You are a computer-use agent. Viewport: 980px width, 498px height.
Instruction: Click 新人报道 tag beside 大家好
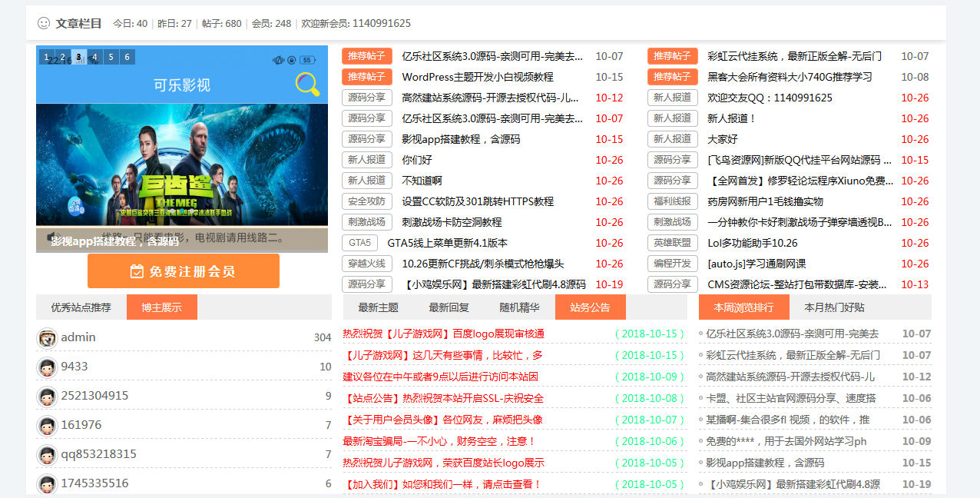(x=672, y=139)
